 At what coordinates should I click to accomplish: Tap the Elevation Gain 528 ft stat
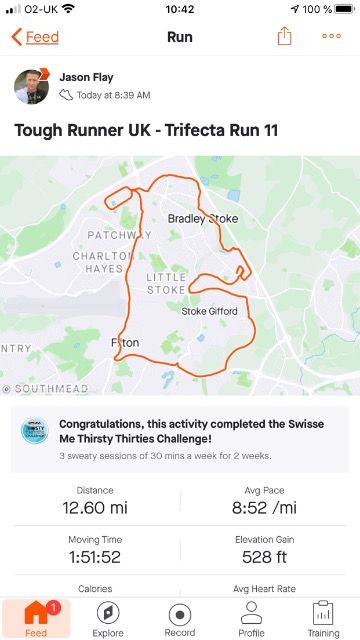point(264,550)
